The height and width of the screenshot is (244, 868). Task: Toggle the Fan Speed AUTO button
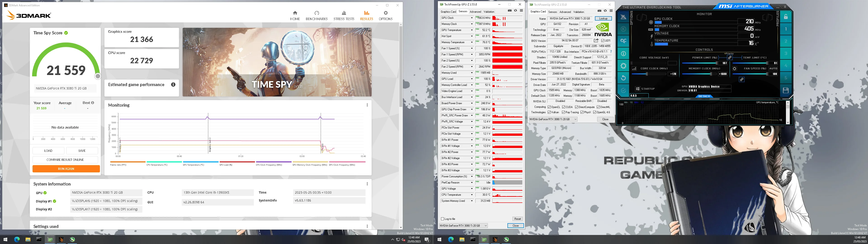[773, 68]
